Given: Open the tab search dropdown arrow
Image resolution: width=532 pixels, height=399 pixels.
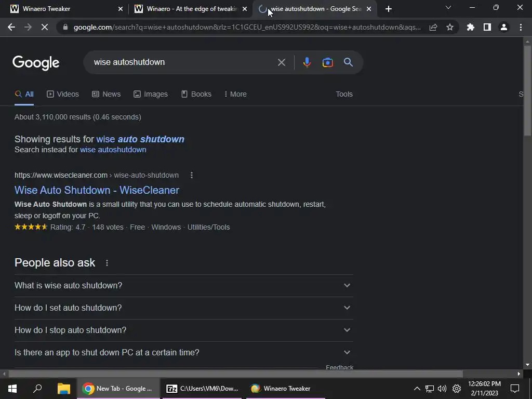Looking at the screenshot, I should [448, 7].
